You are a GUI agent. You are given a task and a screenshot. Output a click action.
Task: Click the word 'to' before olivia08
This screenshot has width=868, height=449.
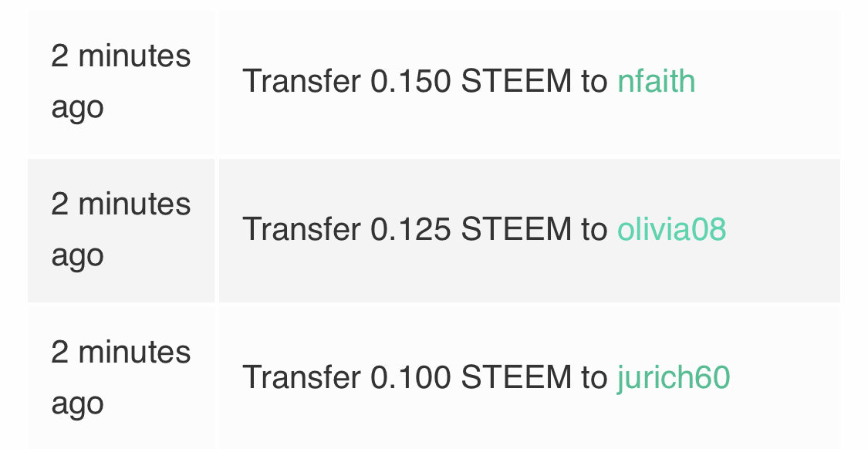click(x=594, y=230)
